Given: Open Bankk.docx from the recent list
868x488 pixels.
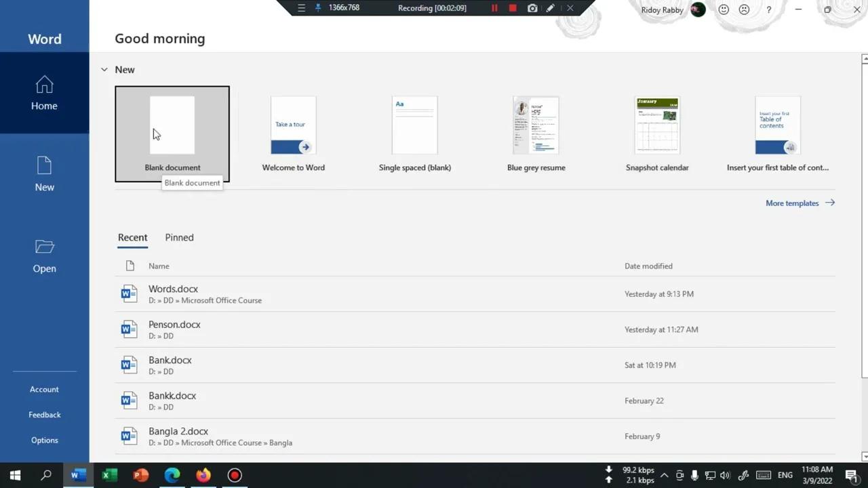Looking at the screenshot, I should coord(475,401).
